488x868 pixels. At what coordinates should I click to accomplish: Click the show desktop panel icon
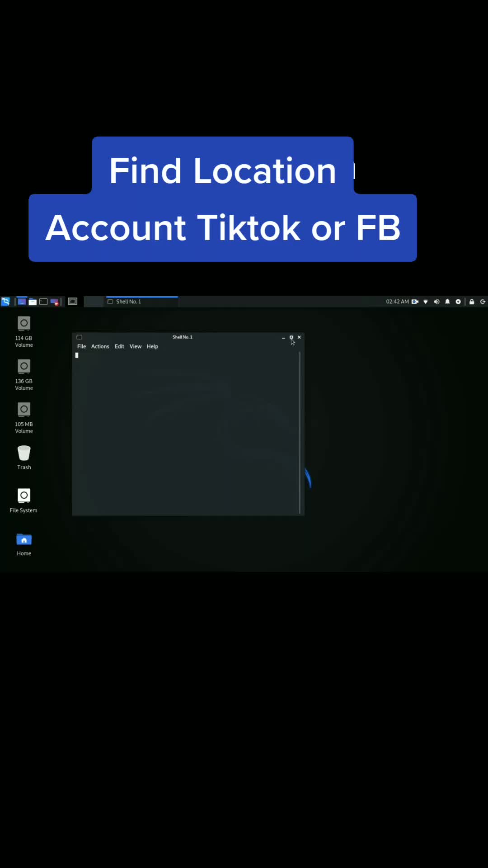click(22, 302)
